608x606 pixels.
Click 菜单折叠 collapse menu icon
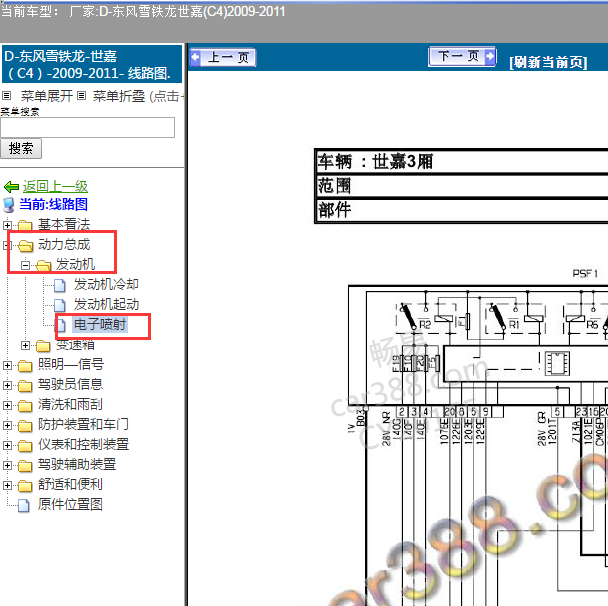click(81, 95)
